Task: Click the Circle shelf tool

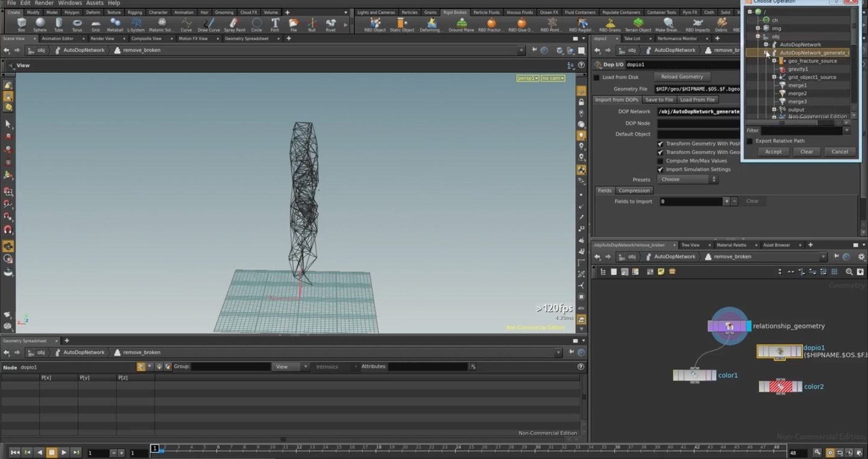Action: click(257, 25)
